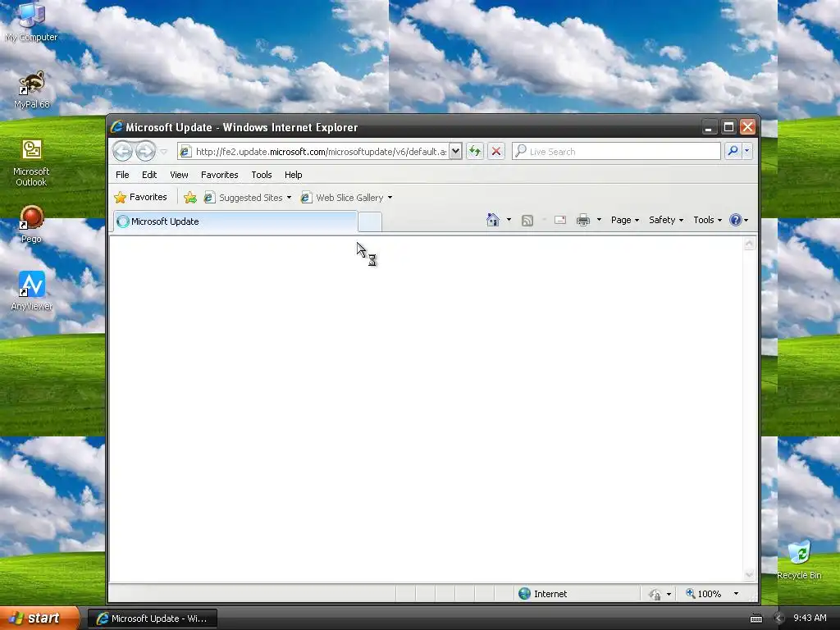The image size is (840, 630).
Task: Open the Help menu
Action: click(x=293, y=175)
